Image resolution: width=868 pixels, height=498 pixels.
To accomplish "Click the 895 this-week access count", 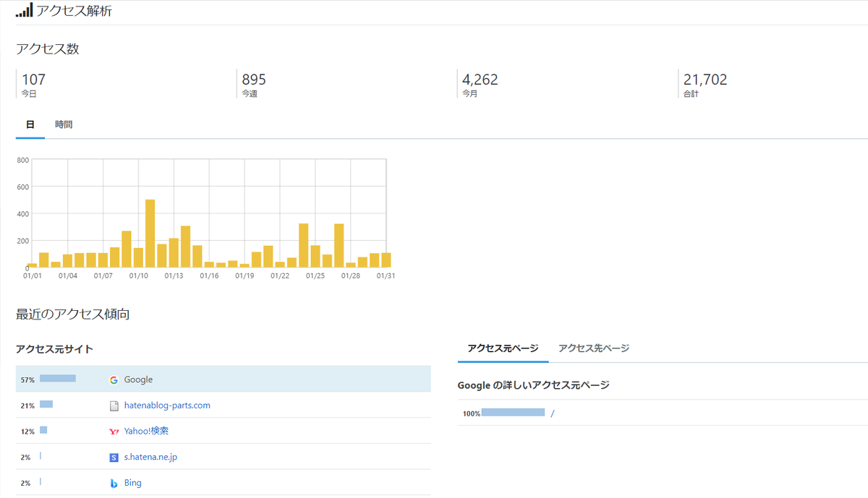I will tap(254, 80).
